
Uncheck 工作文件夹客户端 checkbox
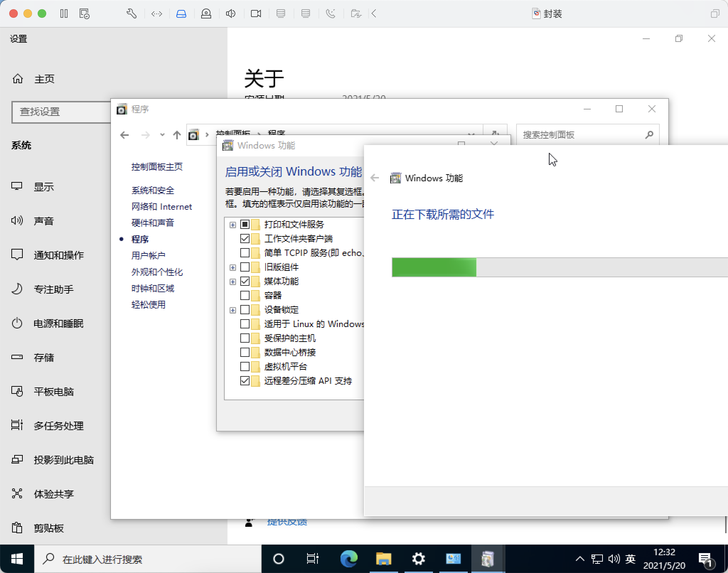coord(245,239)
